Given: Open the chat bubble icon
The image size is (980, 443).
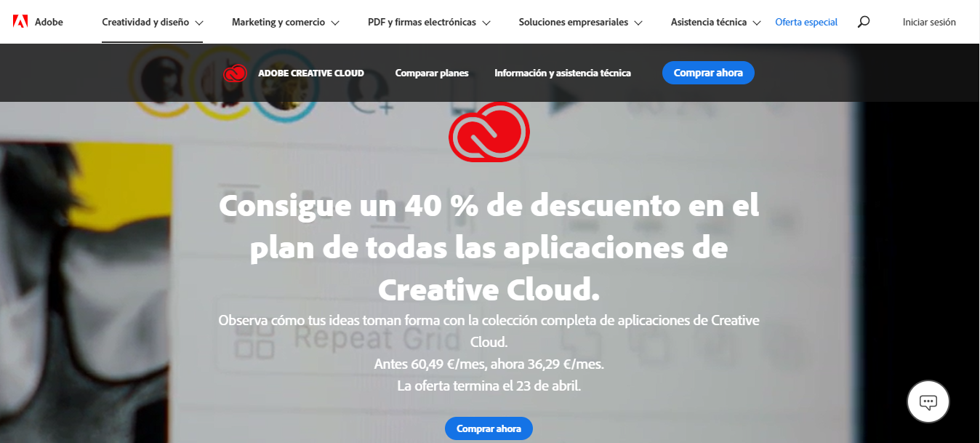Looking at the screenshot, I should 928,402.
